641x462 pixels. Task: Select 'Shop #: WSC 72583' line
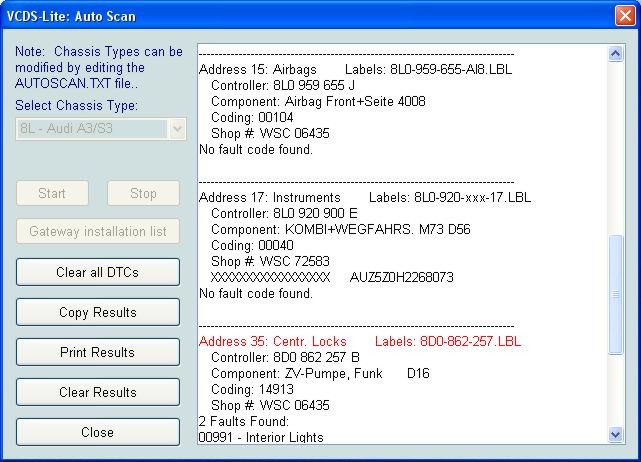click(x=270, y=261)
